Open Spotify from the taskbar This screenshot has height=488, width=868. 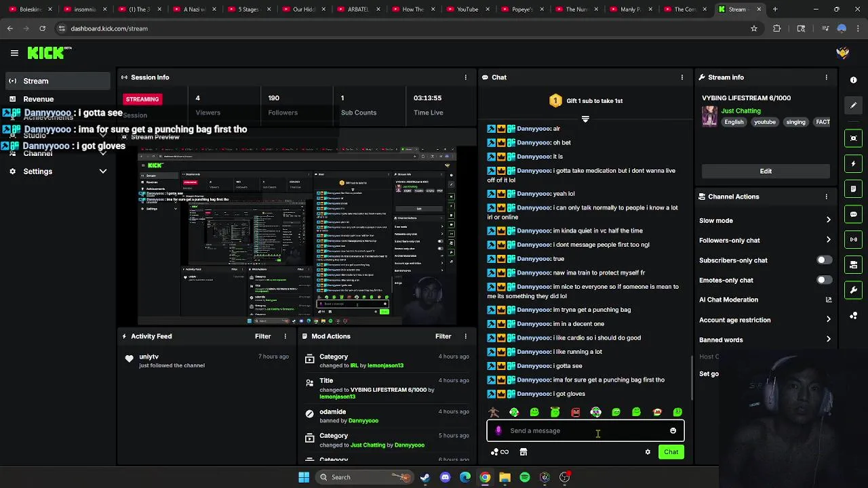pos(525,477)
